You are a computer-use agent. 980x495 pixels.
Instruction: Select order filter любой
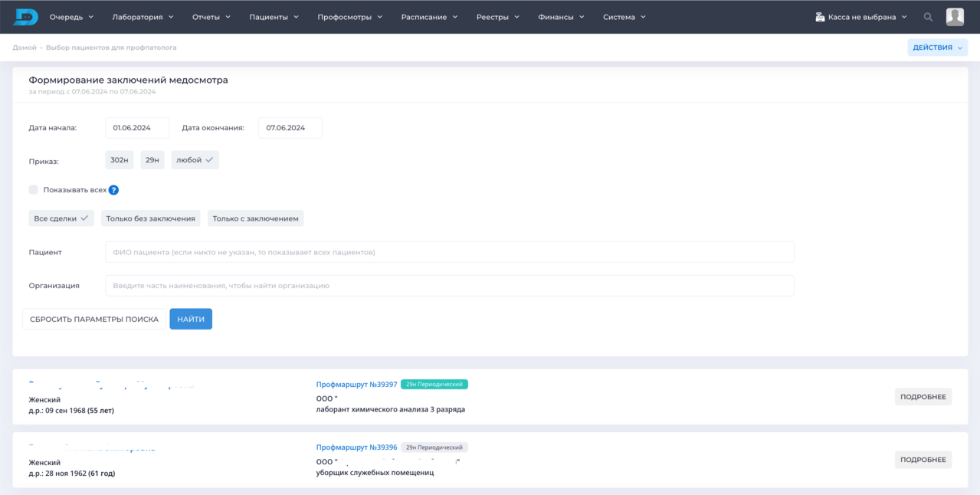tap(195, 160)
